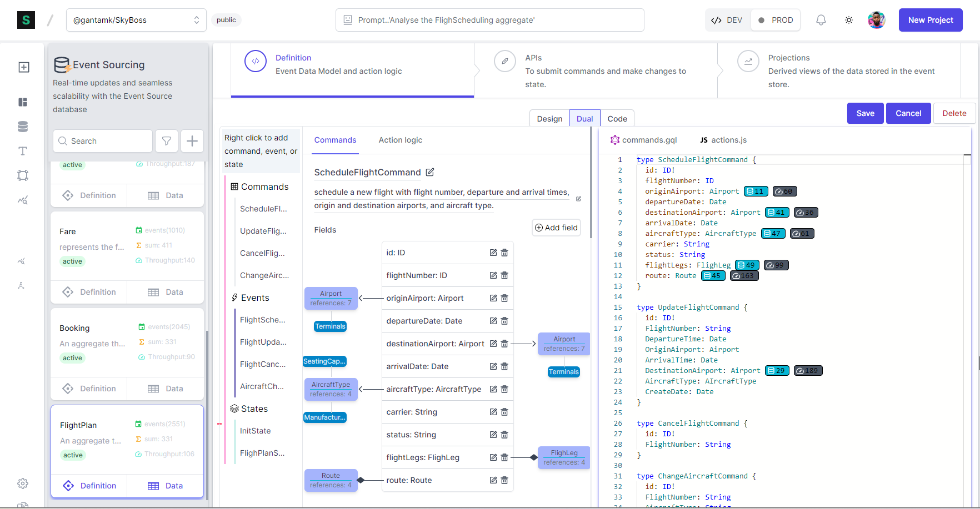The width and height of the screenshot is (980, 509).
Task: Expand the States section in the middle panel
Action: pos(254,409)
